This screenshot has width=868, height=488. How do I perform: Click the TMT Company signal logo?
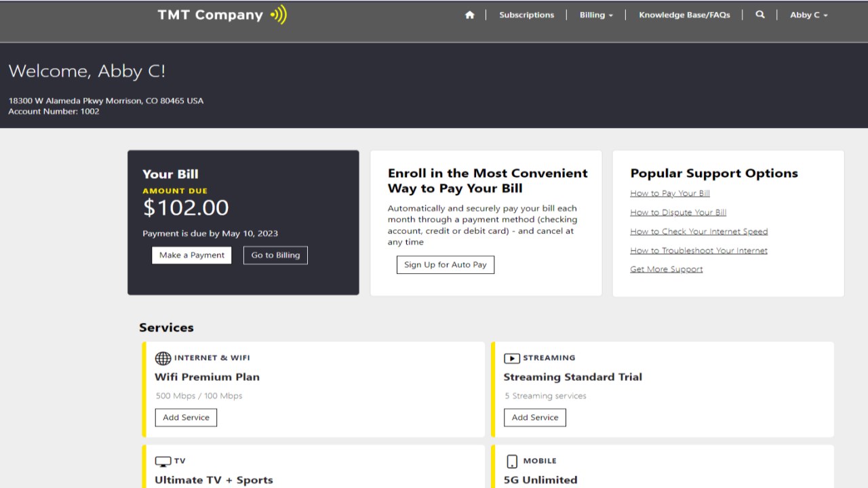(x=279, y=15)
